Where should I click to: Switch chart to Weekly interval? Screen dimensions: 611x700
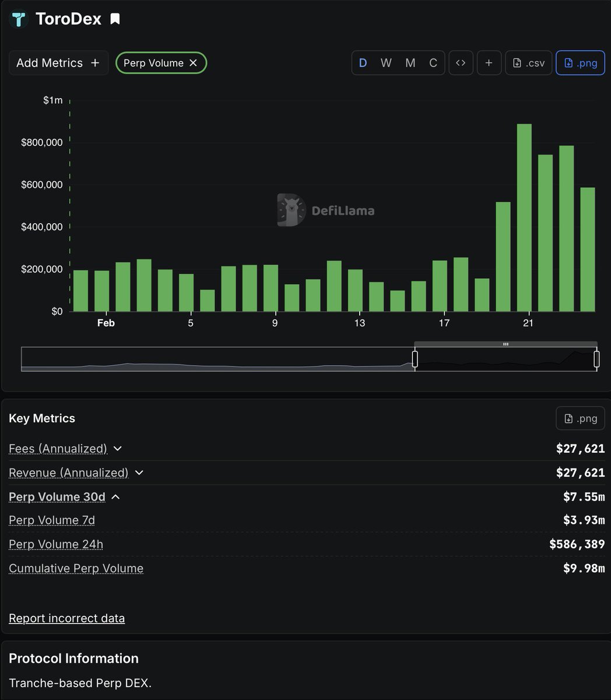[x=386, y=63]
